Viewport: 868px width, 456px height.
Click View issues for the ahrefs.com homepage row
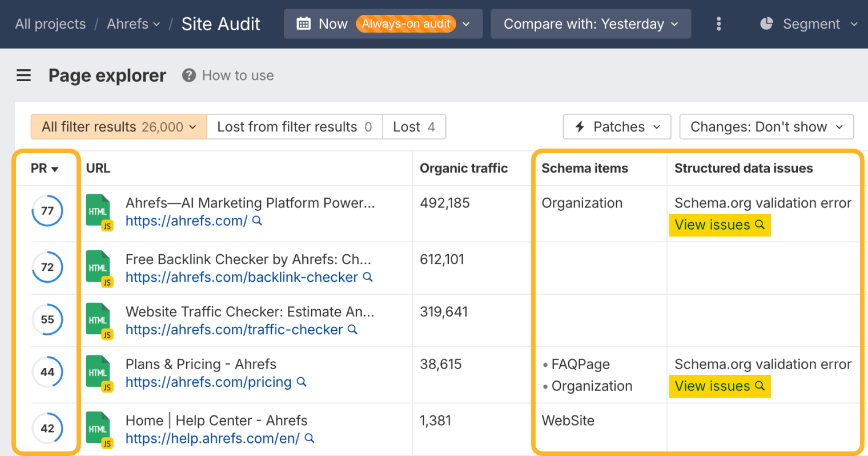[720, 225]
